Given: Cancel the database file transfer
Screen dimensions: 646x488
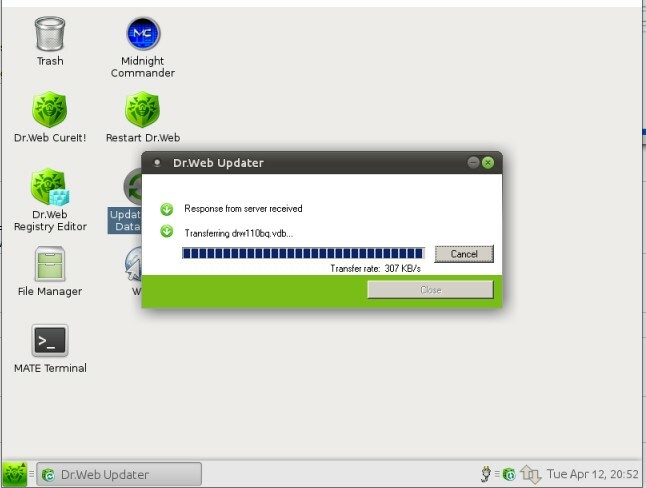Looking at the screenshot, I should point(464,254).
